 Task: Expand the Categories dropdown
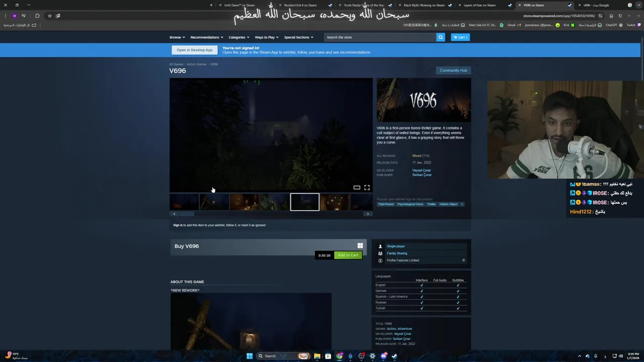tap(238, 37)
